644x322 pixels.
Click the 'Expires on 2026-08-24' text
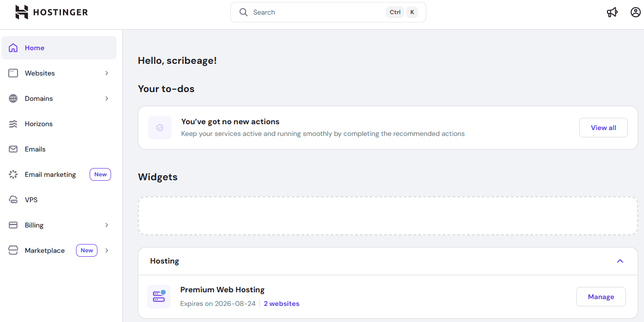tap(218, 303)
